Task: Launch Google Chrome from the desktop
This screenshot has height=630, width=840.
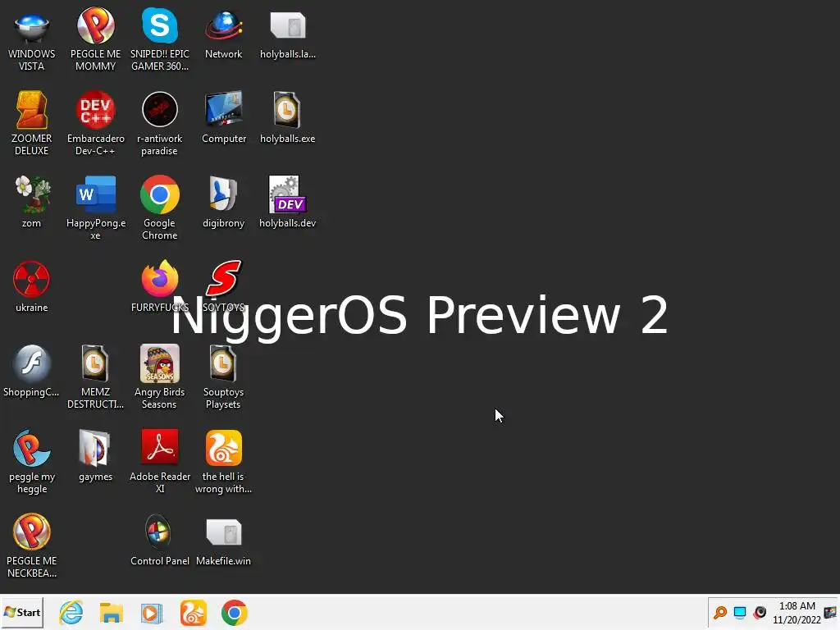Action: coord(160,208)
